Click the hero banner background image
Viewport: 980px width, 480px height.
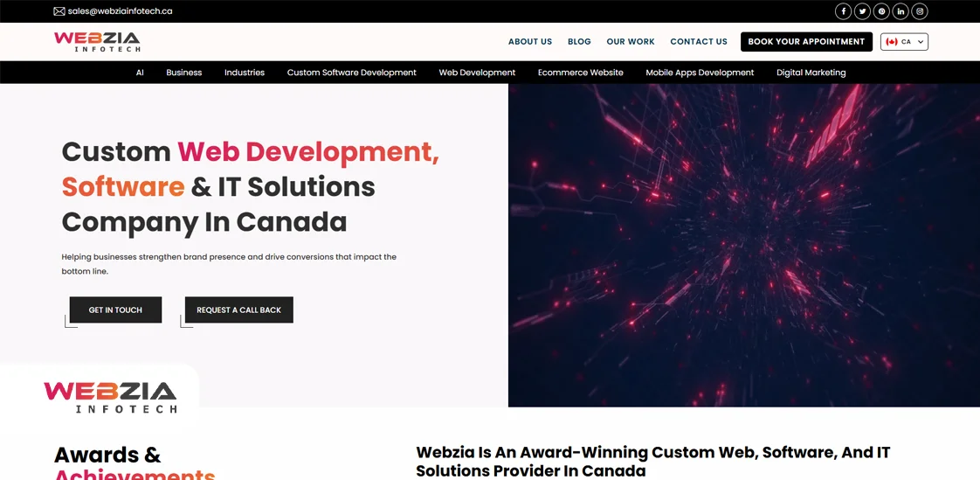pos(743,245)
